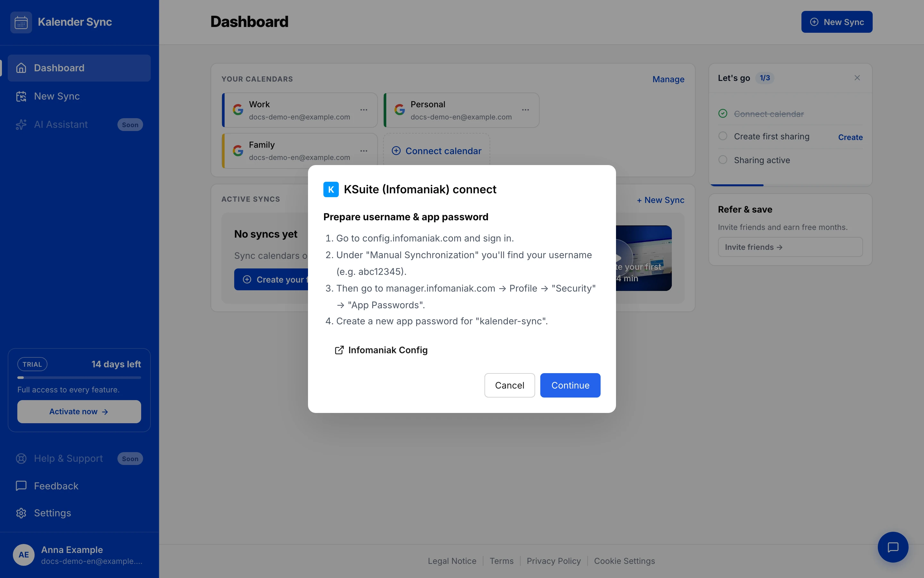This screenshot has height=578, width=924.
Task: Click the AI Assistant sparkle icon
Action: (21, 125)
